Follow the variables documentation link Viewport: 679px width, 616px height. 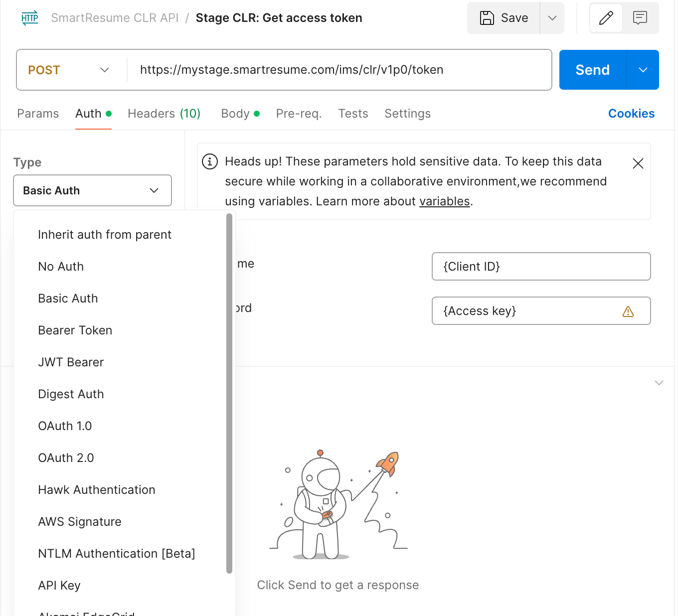(x=444, y=201)
